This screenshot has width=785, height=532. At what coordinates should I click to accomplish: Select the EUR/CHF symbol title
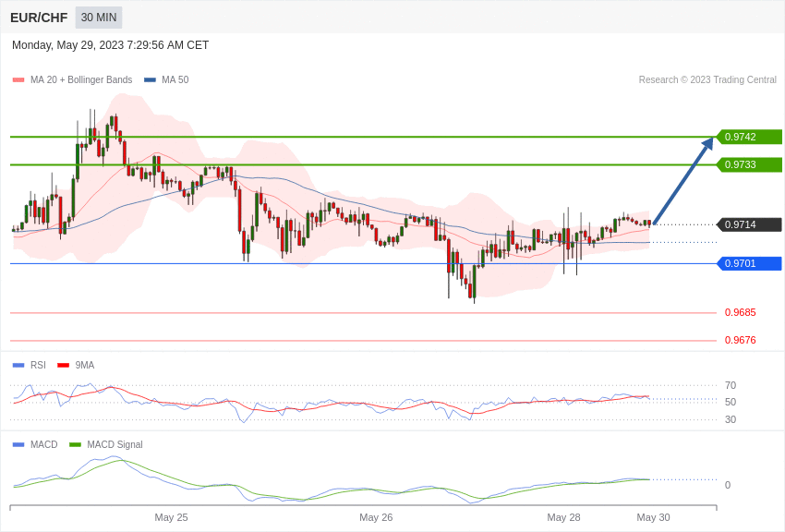(39, 18)
